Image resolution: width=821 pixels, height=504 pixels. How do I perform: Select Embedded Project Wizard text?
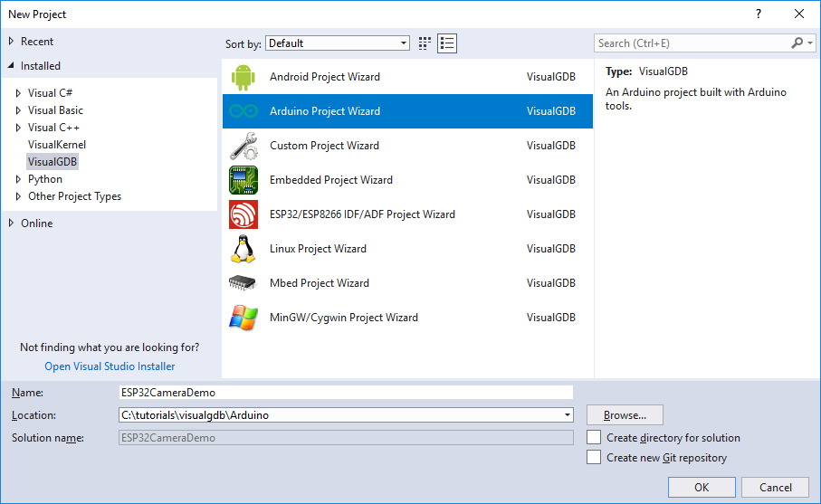point(331,180)
